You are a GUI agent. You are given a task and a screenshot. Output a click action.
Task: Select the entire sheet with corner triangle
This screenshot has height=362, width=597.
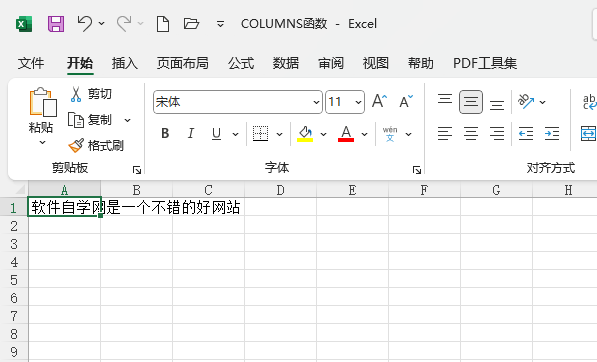pos(19,190)
